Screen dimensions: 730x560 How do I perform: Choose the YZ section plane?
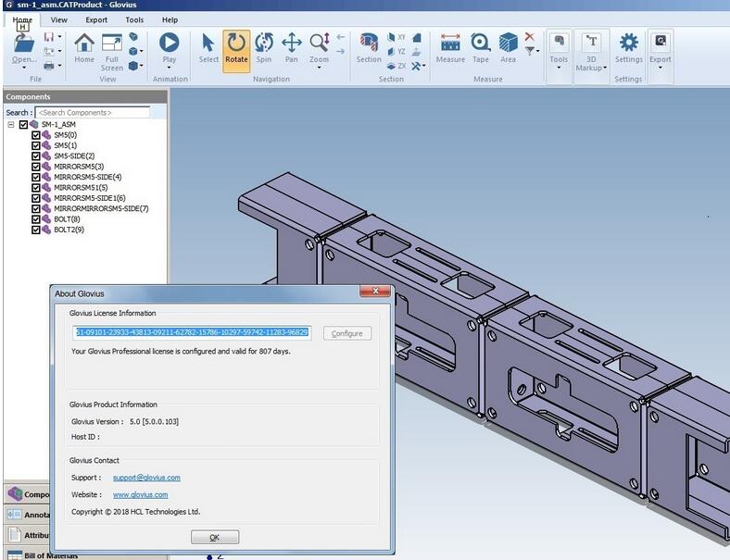point(396,51)
